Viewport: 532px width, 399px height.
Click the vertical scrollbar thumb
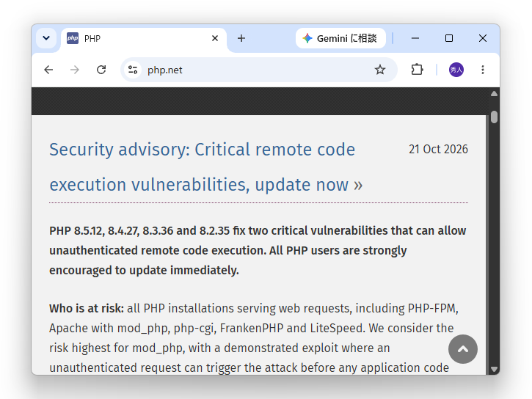tap(494, 117)
